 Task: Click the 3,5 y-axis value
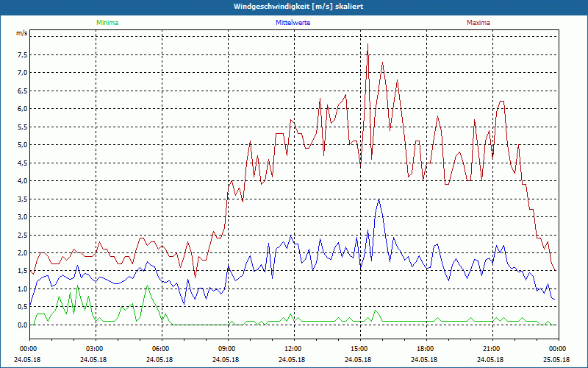tap(23, 199)
